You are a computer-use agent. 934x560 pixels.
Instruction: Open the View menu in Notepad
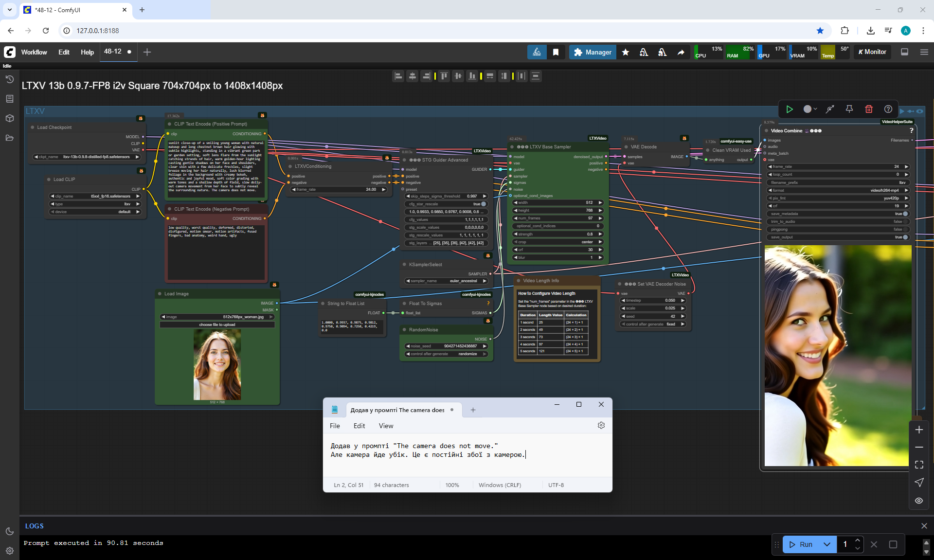pos(386,426)
